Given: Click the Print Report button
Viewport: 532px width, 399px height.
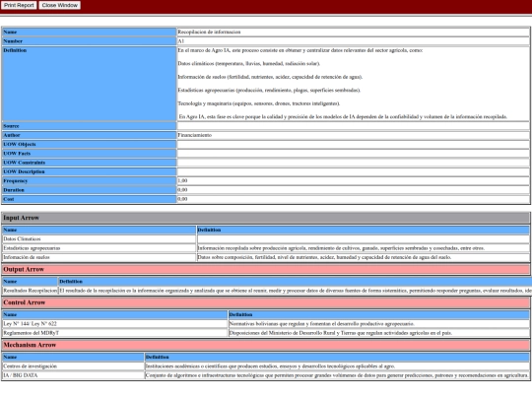Looking at the screenshot, I should [19, 5].
